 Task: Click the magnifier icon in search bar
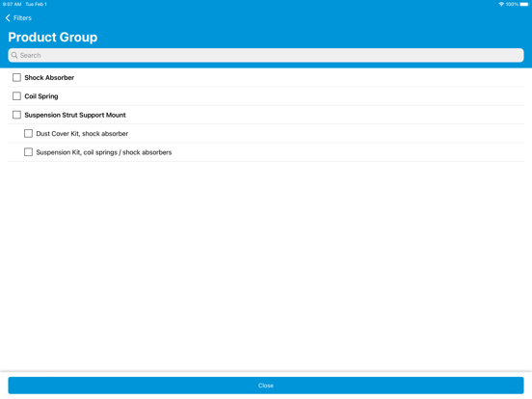(x=14, y=55)
